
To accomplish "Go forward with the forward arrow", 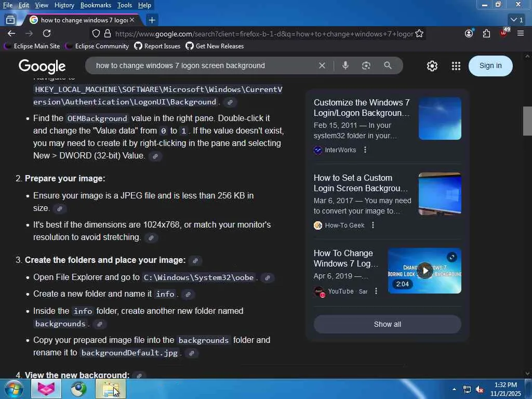I will coord(29,33).
